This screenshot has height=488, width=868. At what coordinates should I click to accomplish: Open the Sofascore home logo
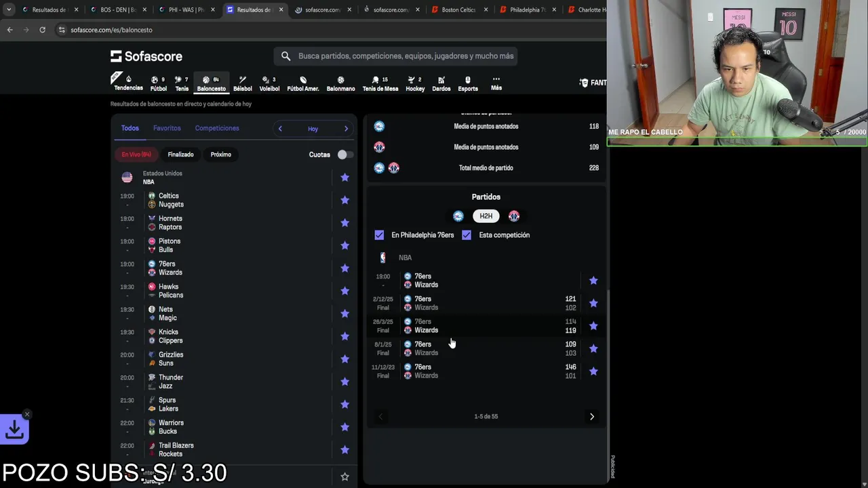pyautogui.click(x=146, y=56)
